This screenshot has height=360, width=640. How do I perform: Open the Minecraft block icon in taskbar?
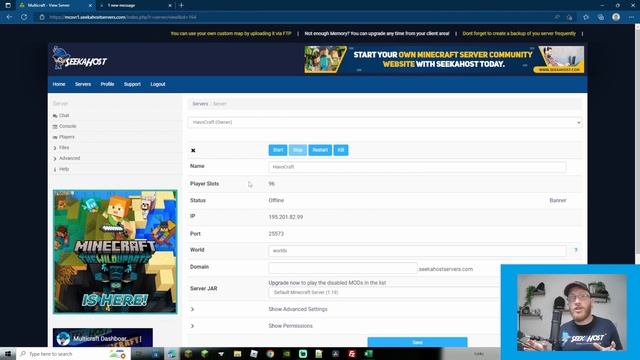click(x=188, y=353)
